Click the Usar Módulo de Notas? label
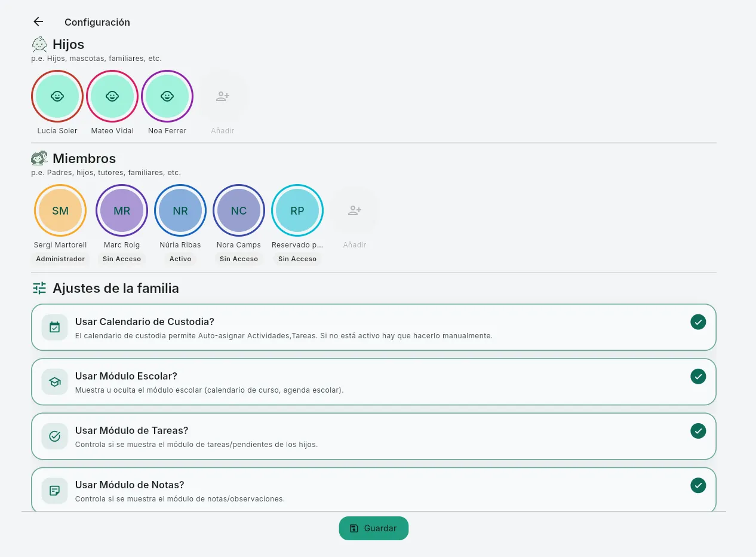The height and width of the screenshot is (557, 756). [130, 485]
